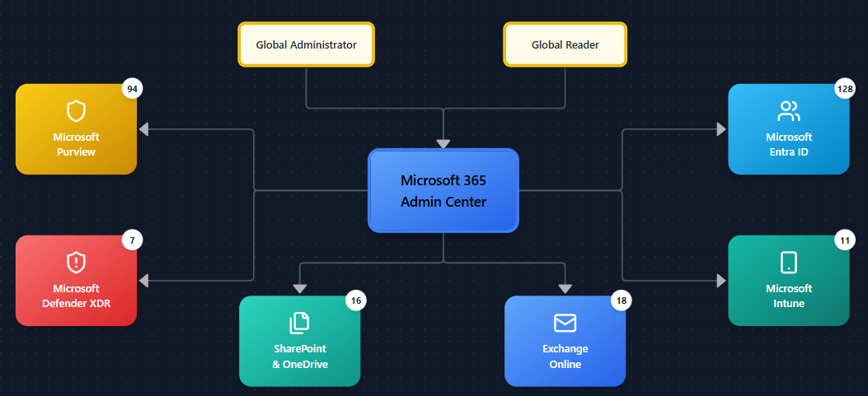The width and height of the screenshot is (868, 396).
Task: Click the 128 badge on Entra ID
Action: (844, 89)
